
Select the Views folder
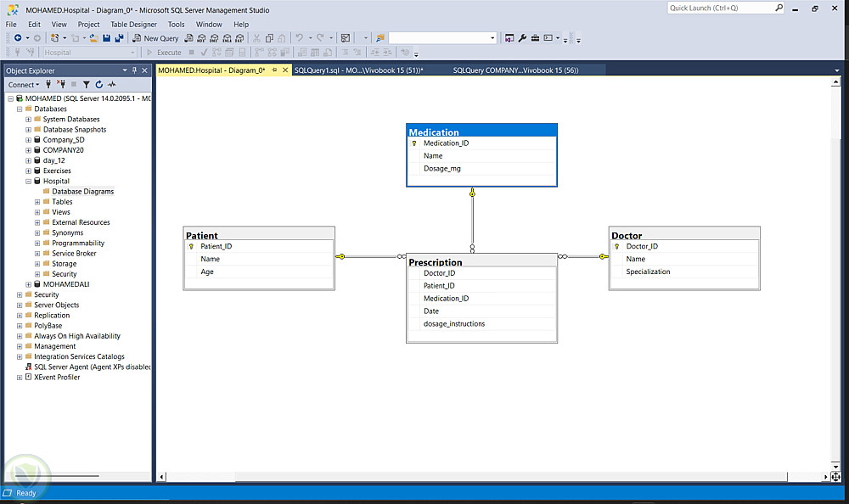pyautogui.click(x=60, y=212)
